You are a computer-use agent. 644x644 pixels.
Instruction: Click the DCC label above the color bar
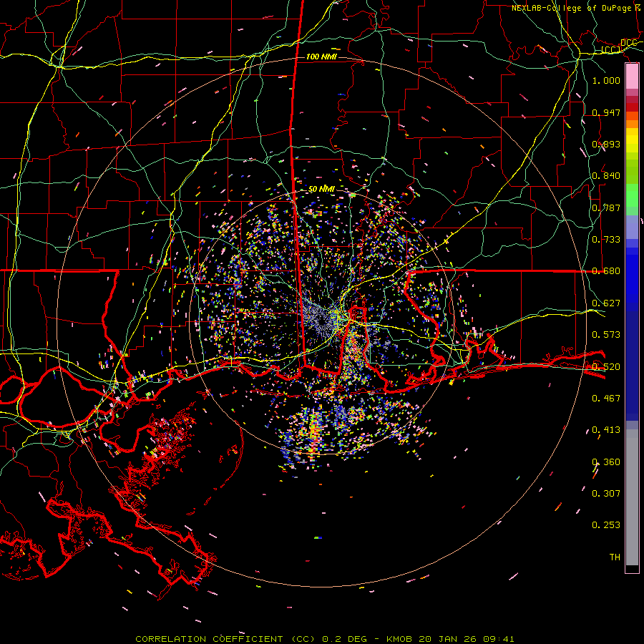(x=628, y=43)
